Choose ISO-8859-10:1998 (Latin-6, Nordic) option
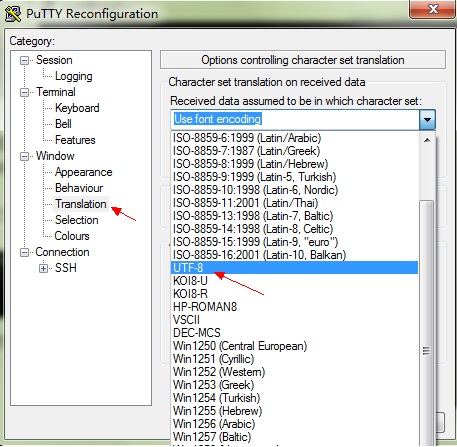The height and width of the screenshot is (447, 457). 294,190
